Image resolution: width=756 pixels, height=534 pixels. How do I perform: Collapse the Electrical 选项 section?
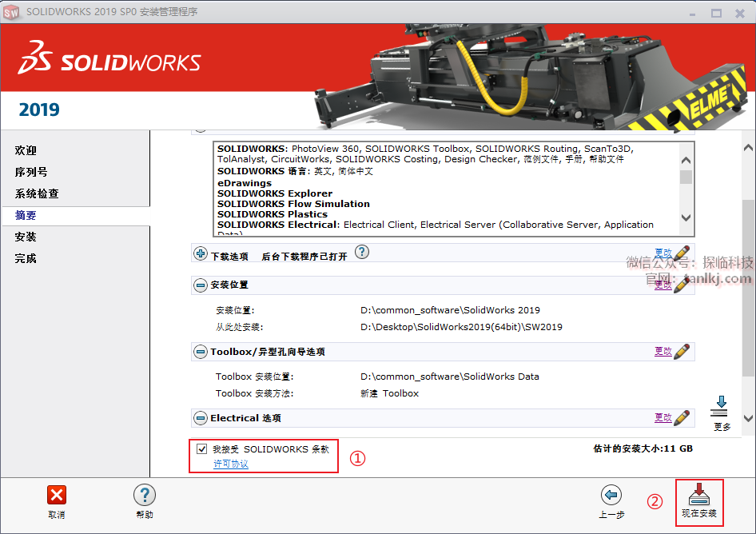[201, 418]
